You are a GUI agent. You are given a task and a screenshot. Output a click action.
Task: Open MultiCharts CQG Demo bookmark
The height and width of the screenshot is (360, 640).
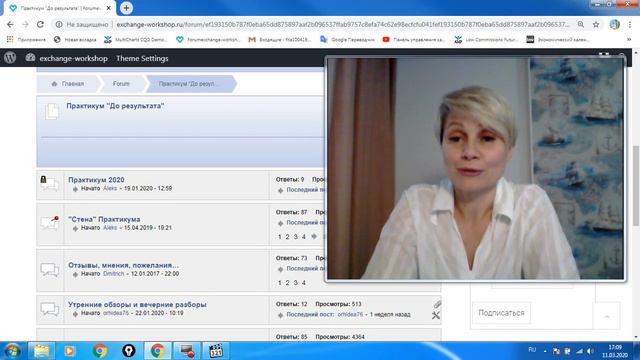click(x=136, y=40)
